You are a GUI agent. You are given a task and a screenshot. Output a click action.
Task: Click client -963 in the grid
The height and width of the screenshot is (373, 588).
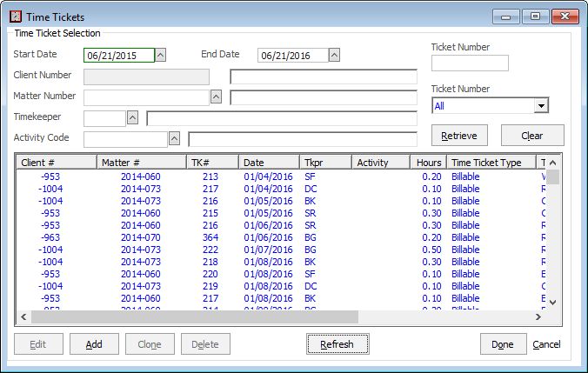click(x=50, y=237)
